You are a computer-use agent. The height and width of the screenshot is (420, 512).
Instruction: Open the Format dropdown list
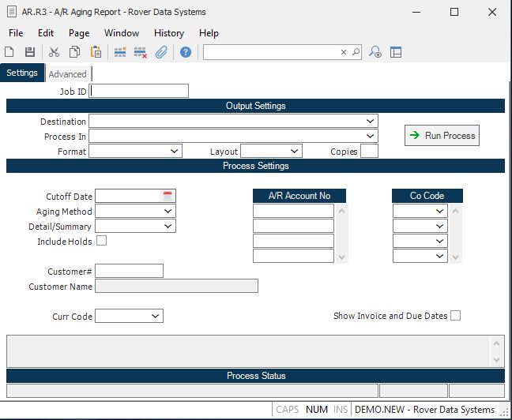(175, 151)
